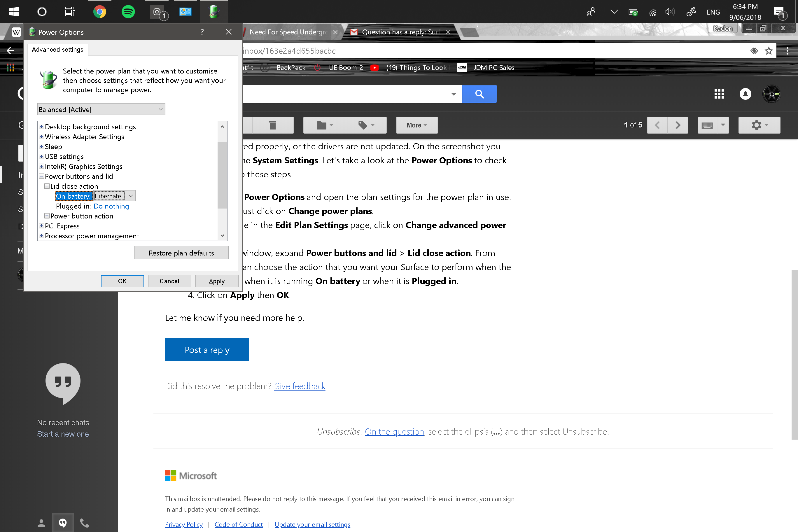Viewport: 798px width, 532px height.
Task: Click the Hangouts phone call icon
Action: pos(85,523)
